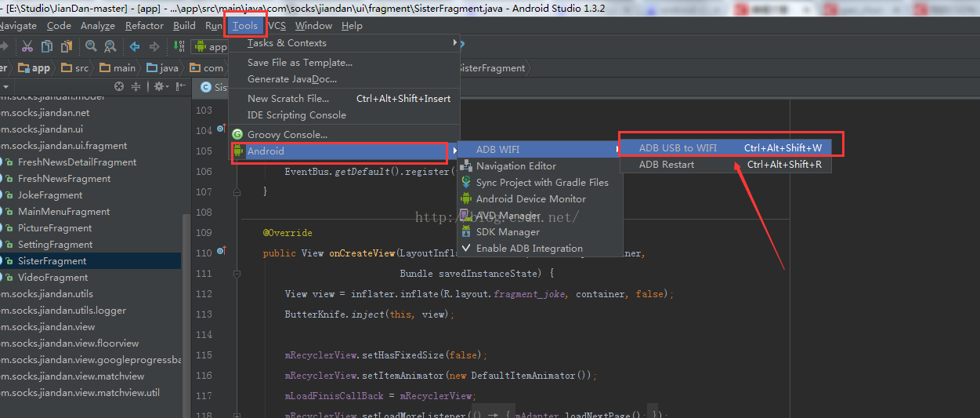Choose Sync Project with Gradle Files

pyautogui.click(x=539, y=183)
